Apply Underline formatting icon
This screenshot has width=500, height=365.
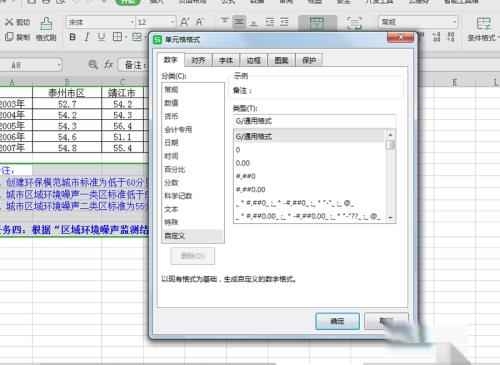click(101, 37)
